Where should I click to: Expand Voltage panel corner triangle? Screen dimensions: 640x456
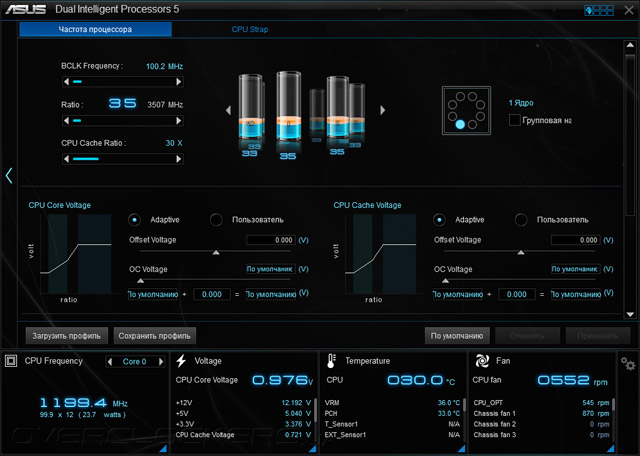click(312, 449)
